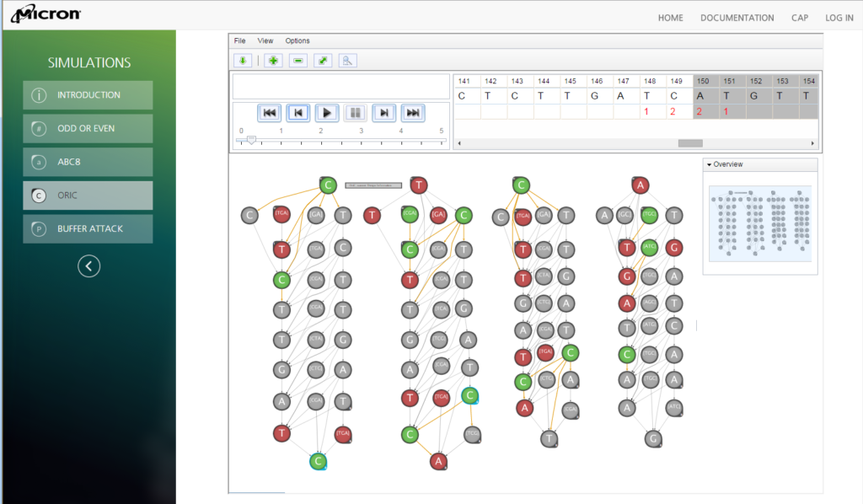The image size is (863, 504).
Task: Click the empty text field above the playback controls
Action: (341, 86)
